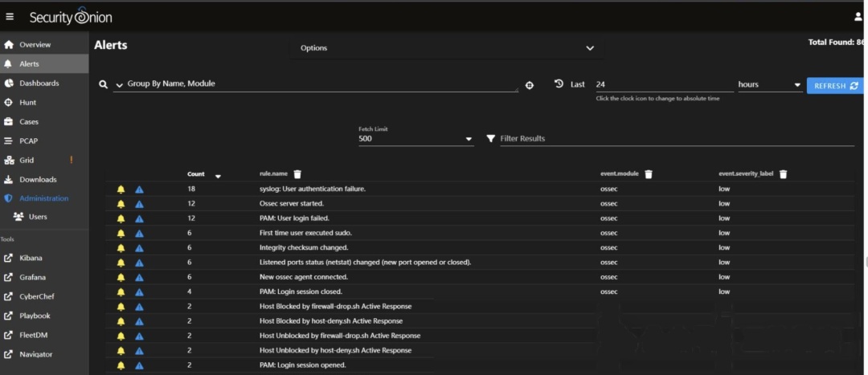Escalate the PAM Login session opened alert
Screen dimensions: 868x375
(x=140, y=365)
